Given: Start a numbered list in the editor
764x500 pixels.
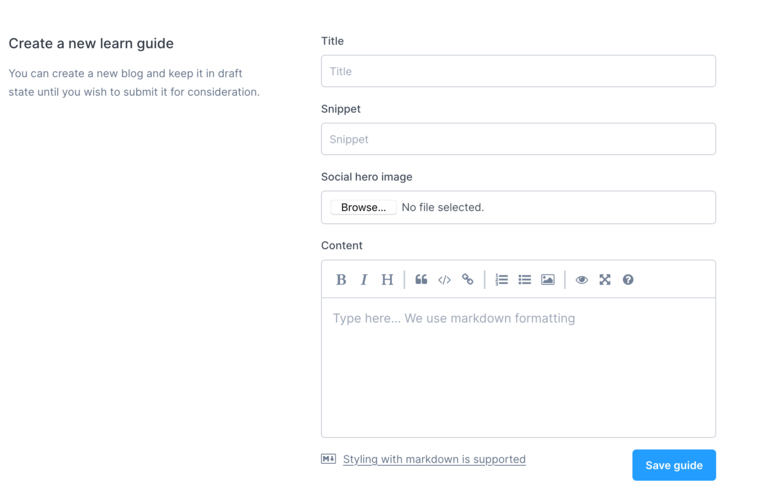Looking at the screenshot, I should 501,280.
